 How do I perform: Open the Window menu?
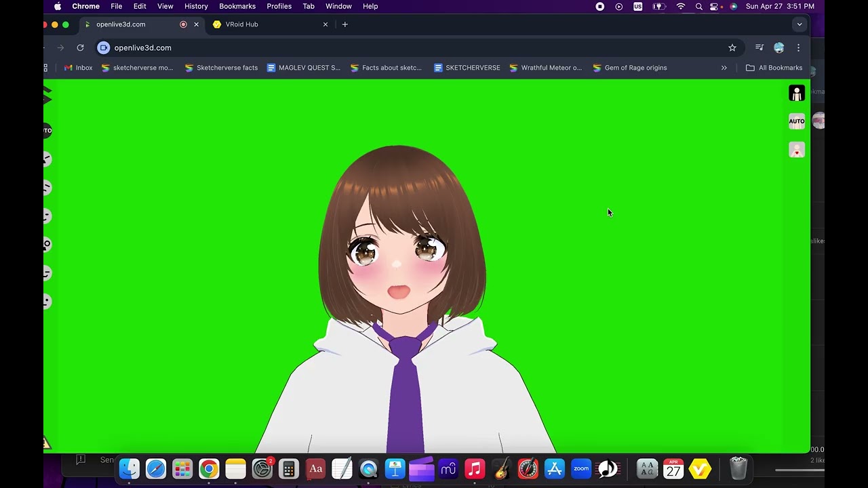point(338,6)
